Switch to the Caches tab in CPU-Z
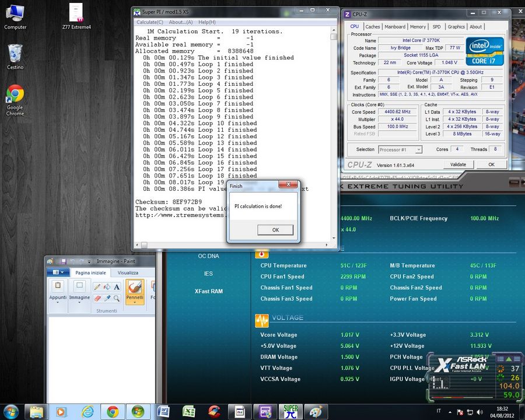The width and height of the screenshot is (525, 420). [372, 26]
